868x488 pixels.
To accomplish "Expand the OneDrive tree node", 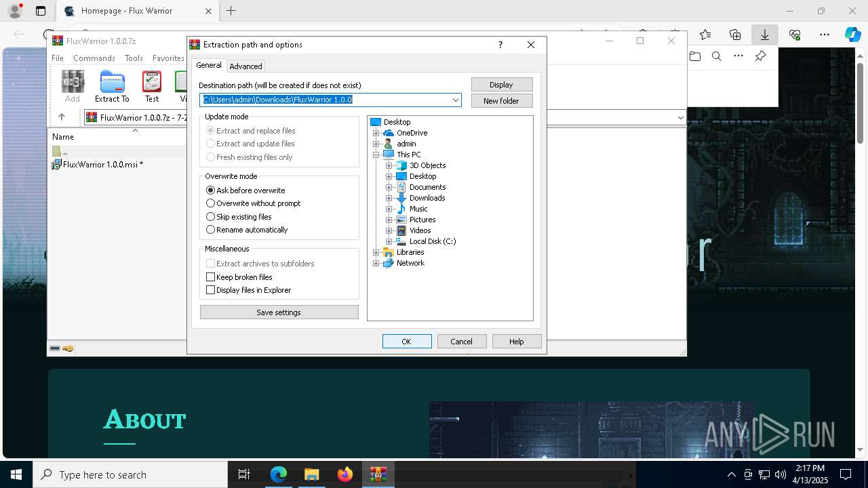I will 376,133.
